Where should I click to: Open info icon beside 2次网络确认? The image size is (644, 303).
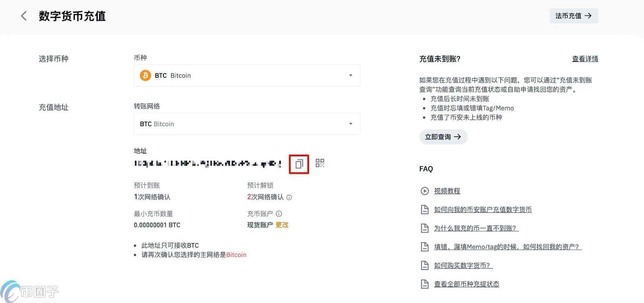289,197
